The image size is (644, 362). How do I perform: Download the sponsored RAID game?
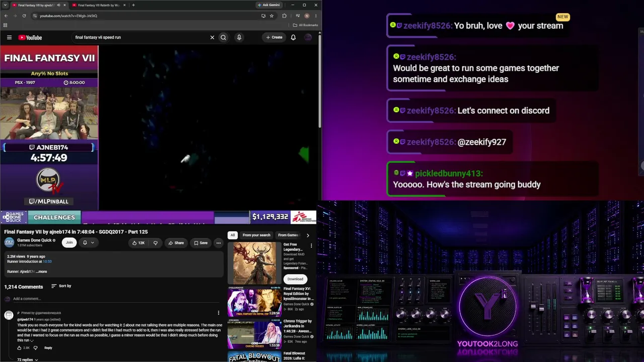[x=295, y=279]
